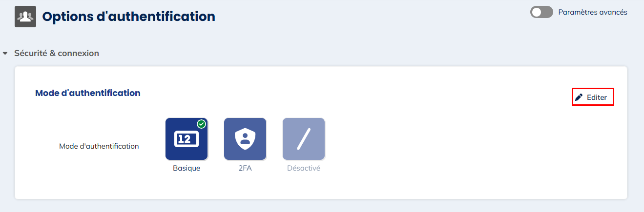Click the person-in-shield glyph of 2FA
The height and width of the screenshot is (212, 644).
click(245, 139)
